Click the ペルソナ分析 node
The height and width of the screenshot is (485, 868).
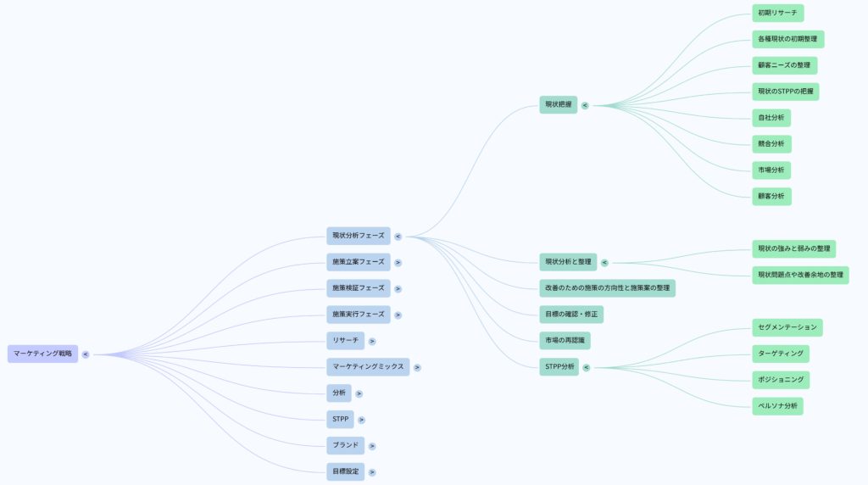777,406
